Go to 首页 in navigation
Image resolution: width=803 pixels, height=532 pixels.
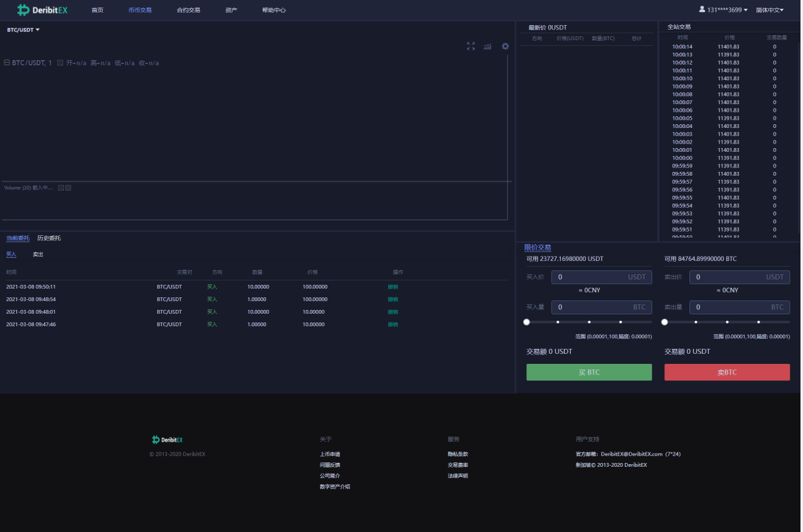tap(97, 10)
